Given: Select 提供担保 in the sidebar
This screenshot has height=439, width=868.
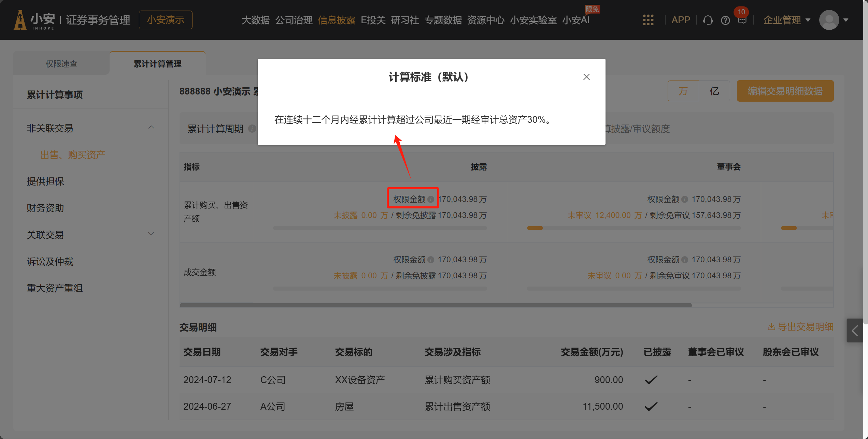Looking at the screenshot, I should pos(45,181).
